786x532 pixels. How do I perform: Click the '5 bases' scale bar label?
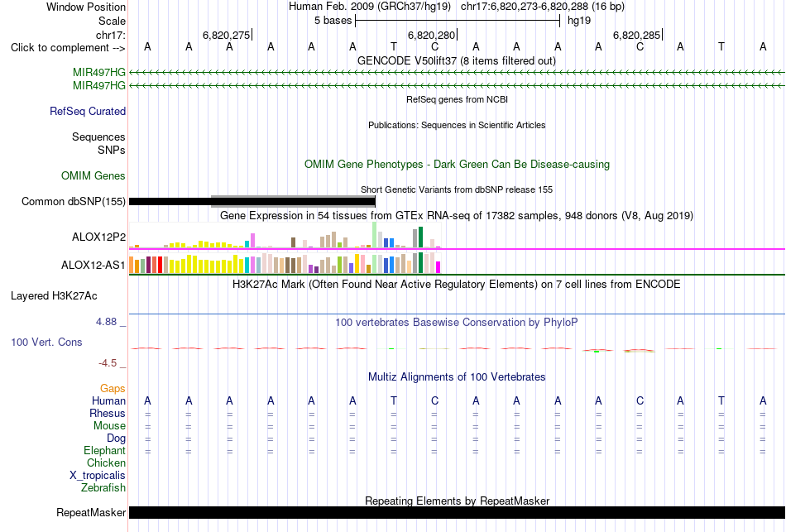pos(333,21)
